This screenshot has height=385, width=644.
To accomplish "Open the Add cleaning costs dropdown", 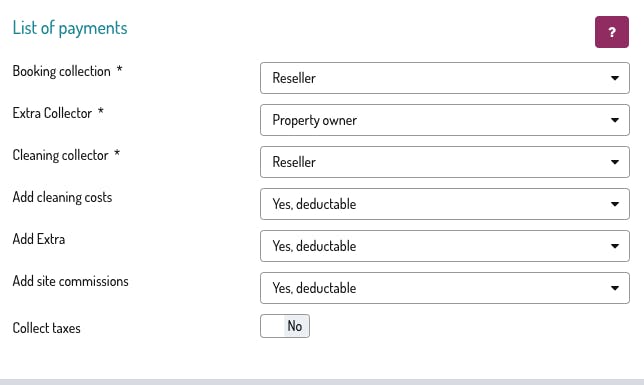I will [444, 204].
